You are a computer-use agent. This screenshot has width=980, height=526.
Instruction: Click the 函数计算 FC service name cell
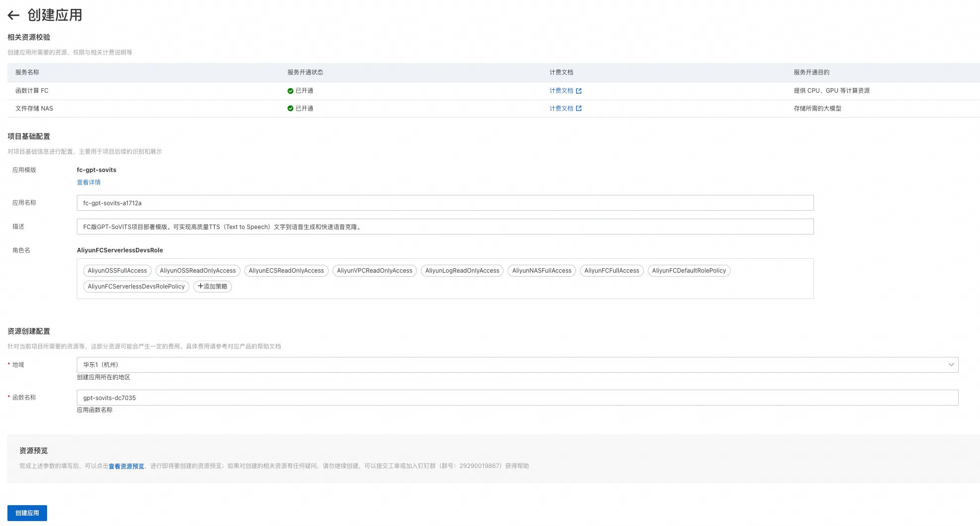coord(32,91)
